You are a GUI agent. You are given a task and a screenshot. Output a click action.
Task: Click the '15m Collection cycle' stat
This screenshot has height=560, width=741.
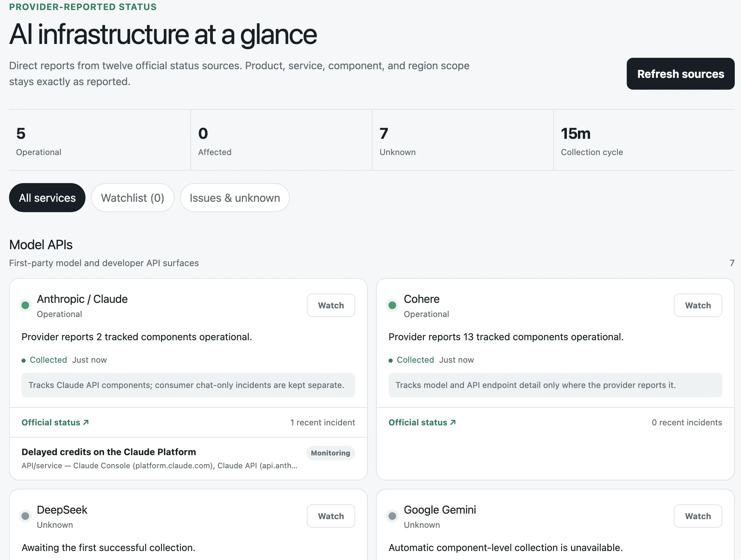(x=644, y=140)
